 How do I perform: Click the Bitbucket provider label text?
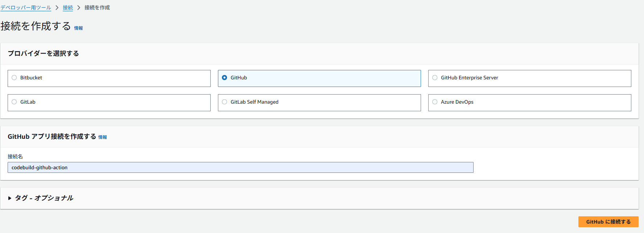point(31,78)
